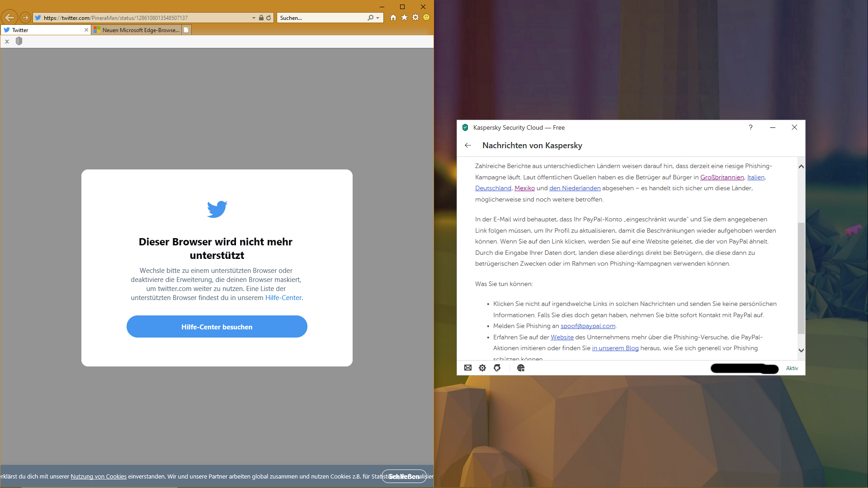Open the Hilfe-Center inline link
Screen dimensions: 868x488
coord(283,298)
